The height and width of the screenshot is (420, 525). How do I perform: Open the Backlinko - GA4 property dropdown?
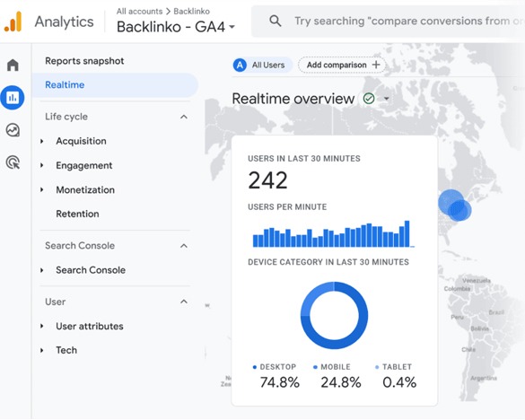click(175, 27)
